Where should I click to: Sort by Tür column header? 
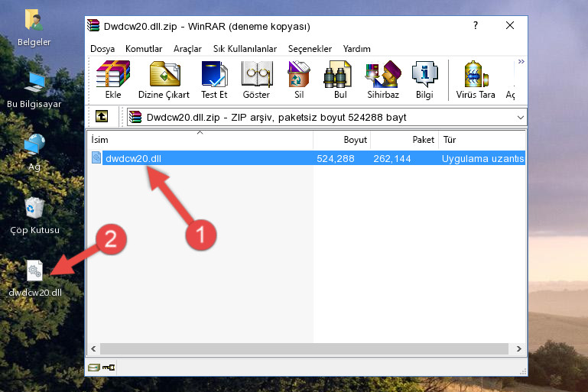pyautogui.click(x=482, y=139)
